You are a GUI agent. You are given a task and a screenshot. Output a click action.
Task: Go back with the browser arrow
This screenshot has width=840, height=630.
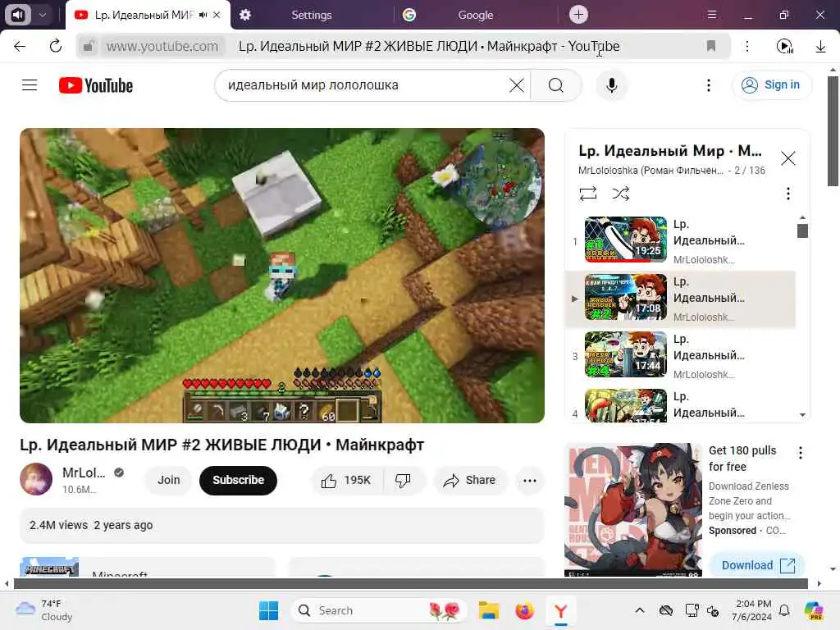click(x=20, y=46)
